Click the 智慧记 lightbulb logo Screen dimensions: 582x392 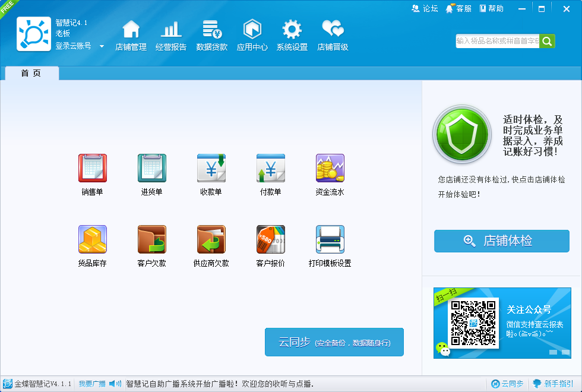(x=34, y=34)
